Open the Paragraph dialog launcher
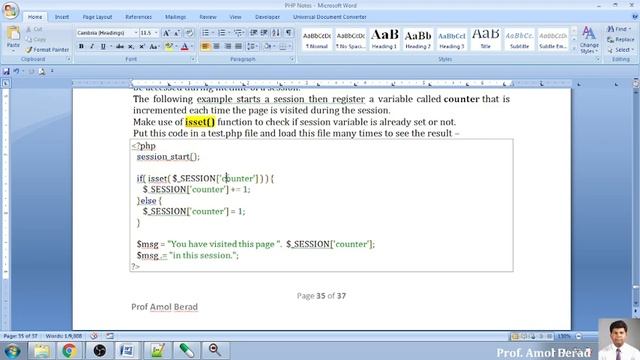640x360 pixels. point(292,60)
